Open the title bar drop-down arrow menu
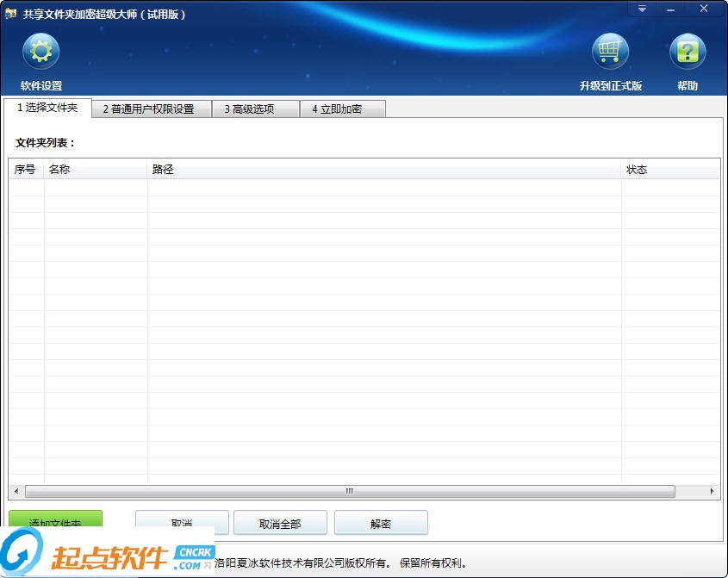The width and height of the screenshot is (728, 578). coord(641,9)
